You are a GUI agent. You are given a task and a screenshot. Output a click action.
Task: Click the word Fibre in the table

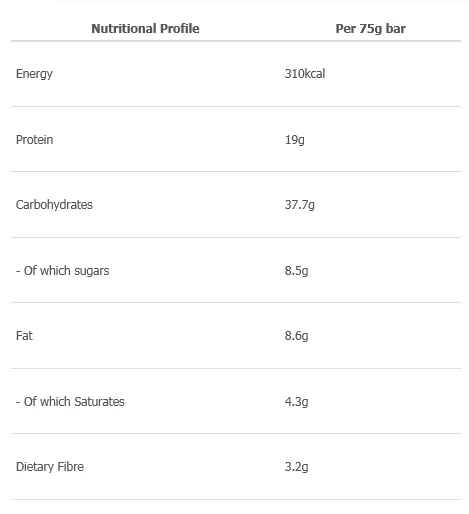[70, 466]
